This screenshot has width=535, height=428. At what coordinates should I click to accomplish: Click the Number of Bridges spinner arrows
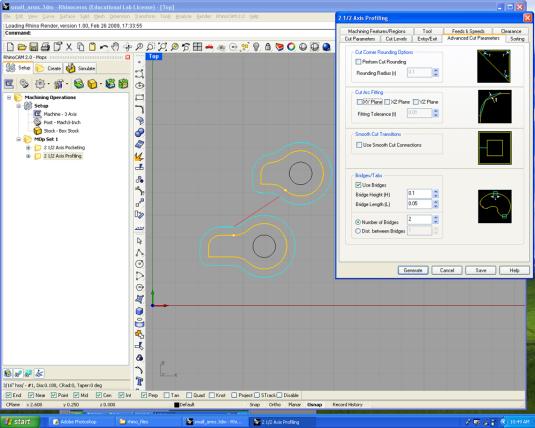[x=435, y=219]
